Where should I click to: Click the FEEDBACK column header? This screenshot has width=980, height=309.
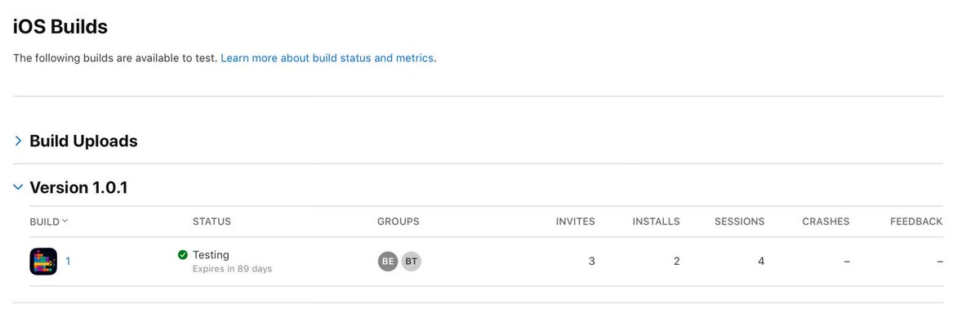916,222
